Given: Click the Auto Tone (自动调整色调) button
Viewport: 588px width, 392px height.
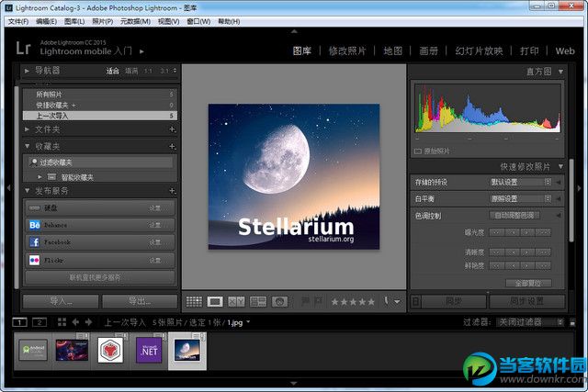Looking at the screenshot, I should pos(514,216).
